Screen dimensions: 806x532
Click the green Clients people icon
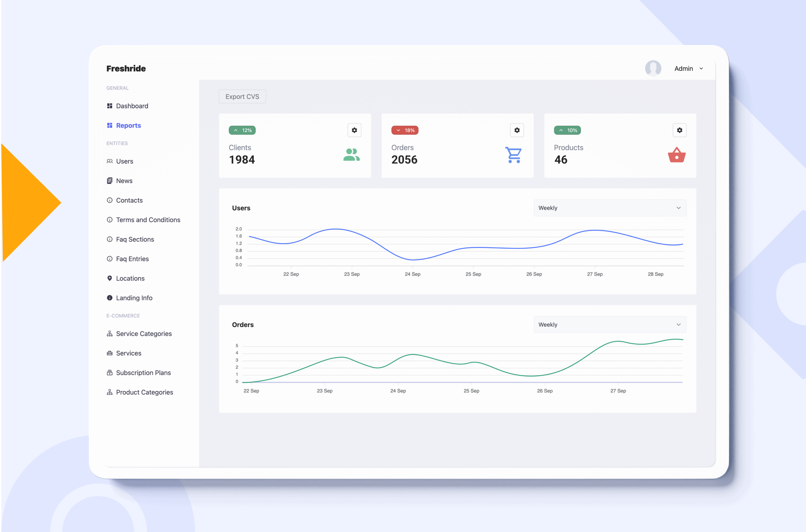352,155
